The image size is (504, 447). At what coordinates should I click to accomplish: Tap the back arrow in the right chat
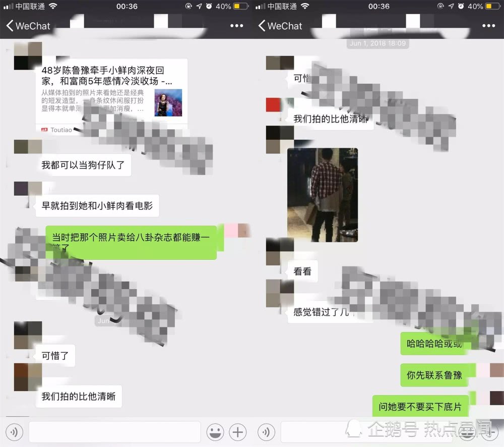coord(262,26)
